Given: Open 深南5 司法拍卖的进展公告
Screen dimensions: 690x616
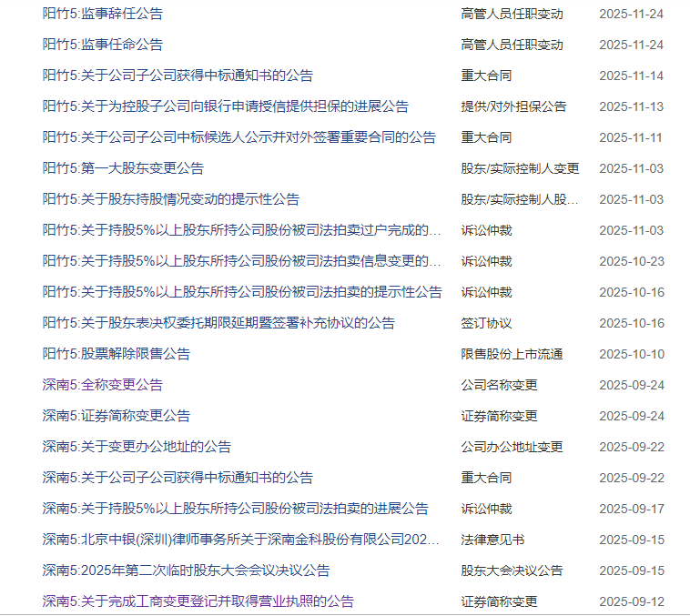Looking at the screenshot, I should click(236, 509).
